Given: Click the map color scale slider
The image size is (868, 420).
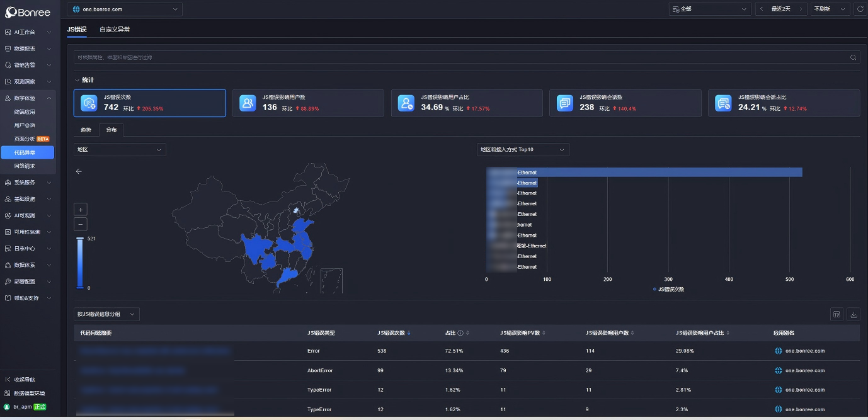Looking at the screenshot, I should [80, 263].
